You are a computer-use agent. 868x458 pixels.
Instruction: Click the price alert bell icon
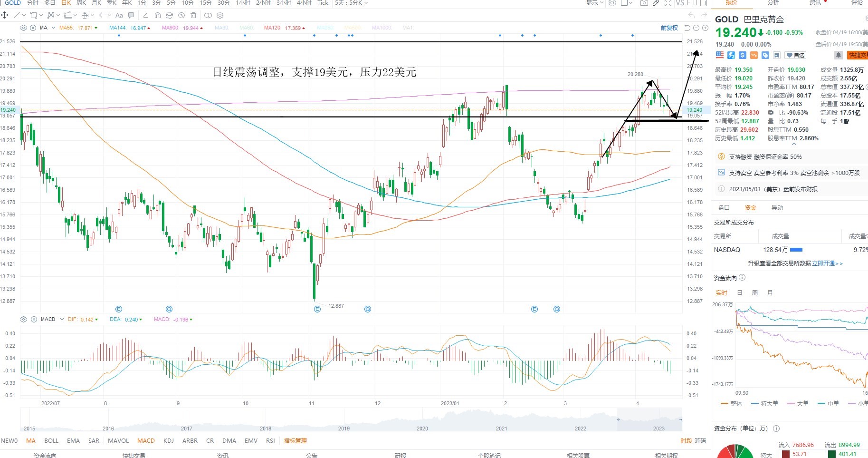click(839, 55)
